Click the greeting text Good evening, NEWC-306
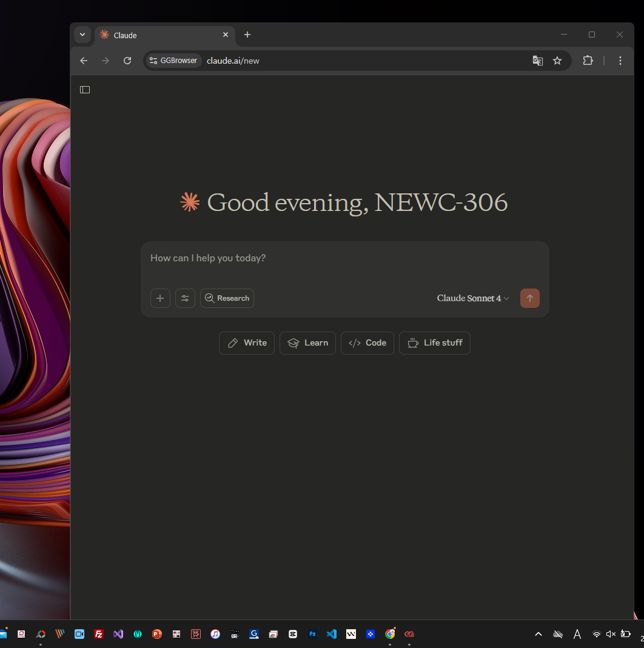The height and width of the screenshot is (648, 644). 357,202
